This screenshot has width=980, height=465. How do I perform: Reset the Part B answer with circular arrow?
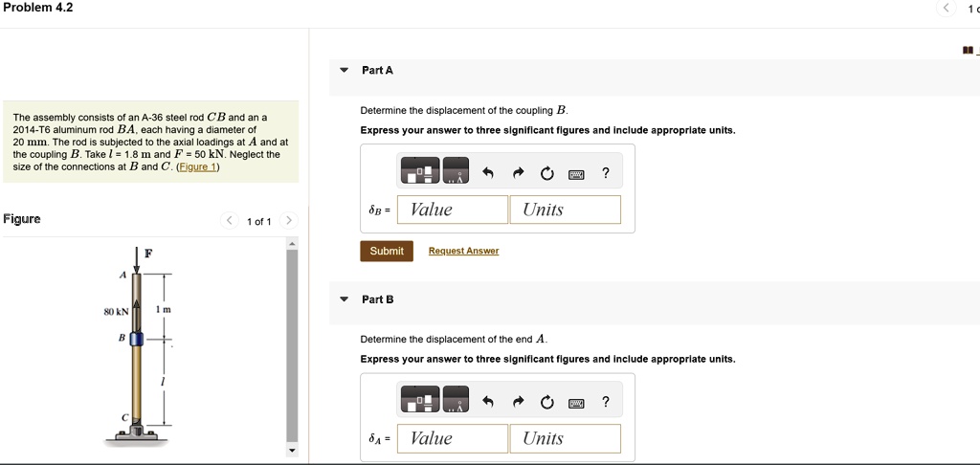(547, 403)
